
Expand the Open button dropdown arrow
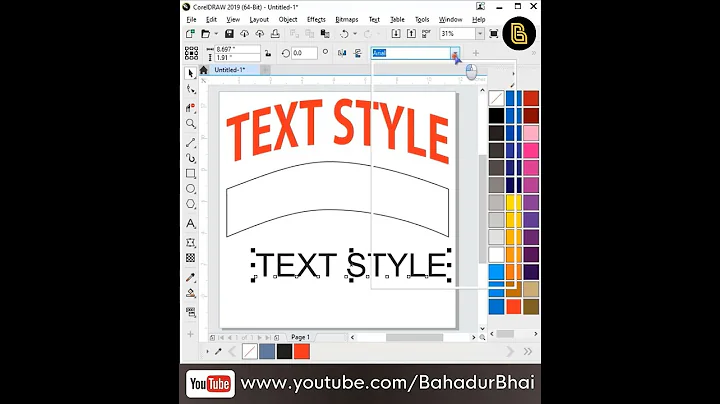click(x=216, y=34)
